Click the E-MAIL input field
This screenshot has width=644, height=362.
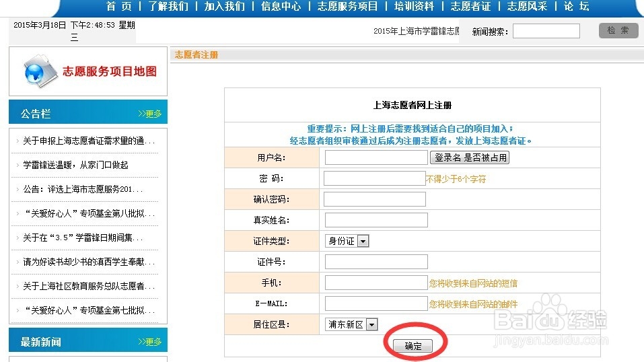point(376,303)
